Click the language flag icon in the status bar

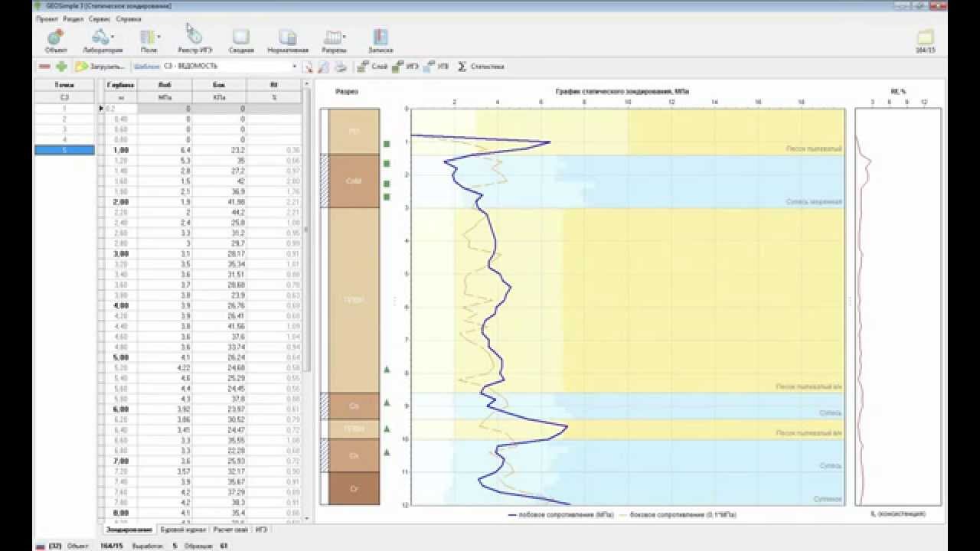(41, 546)
